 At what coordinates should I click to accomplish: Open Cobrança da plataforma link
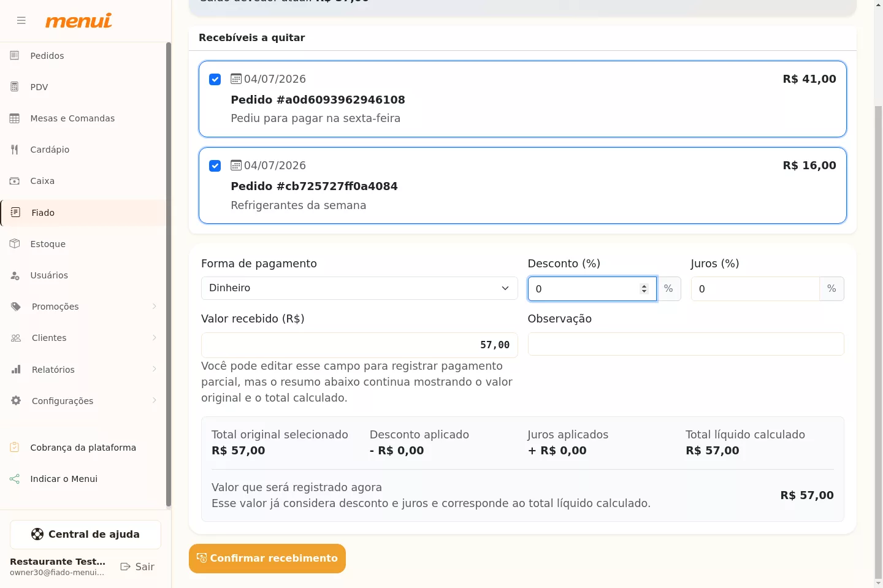(83, 448)
